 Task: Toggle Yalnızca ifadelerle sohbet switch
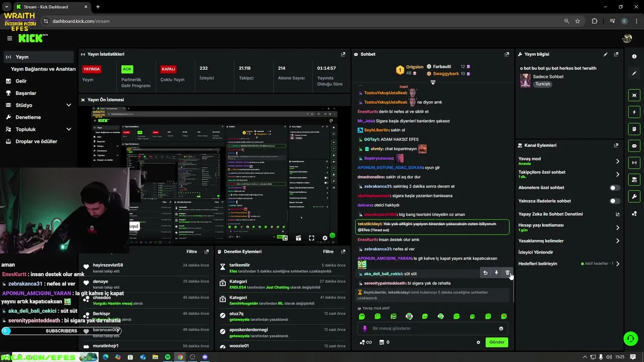click(615, 201)
